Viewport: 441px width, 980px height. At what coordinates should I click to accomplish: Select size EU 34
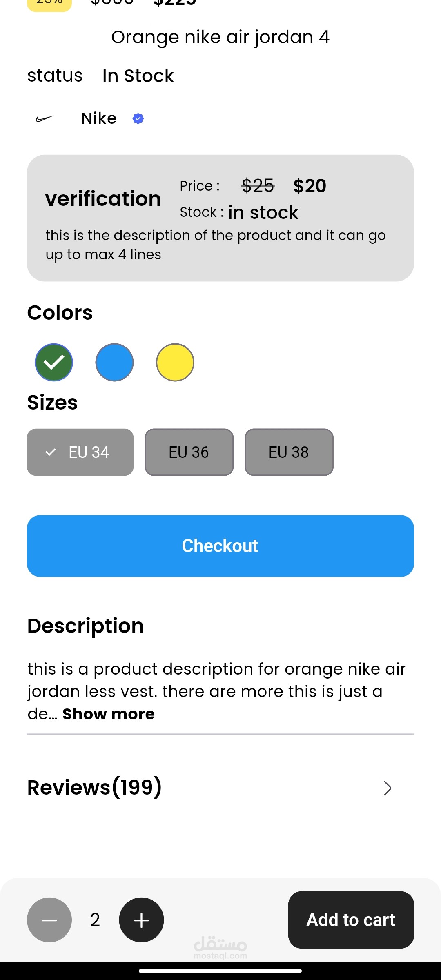click(x=80, y=452)
